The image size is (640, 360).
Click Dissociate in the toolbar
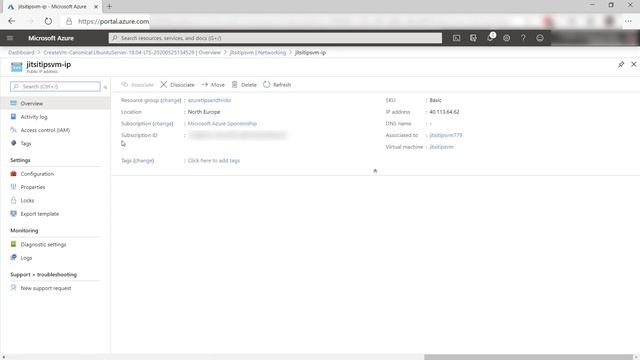177,85
